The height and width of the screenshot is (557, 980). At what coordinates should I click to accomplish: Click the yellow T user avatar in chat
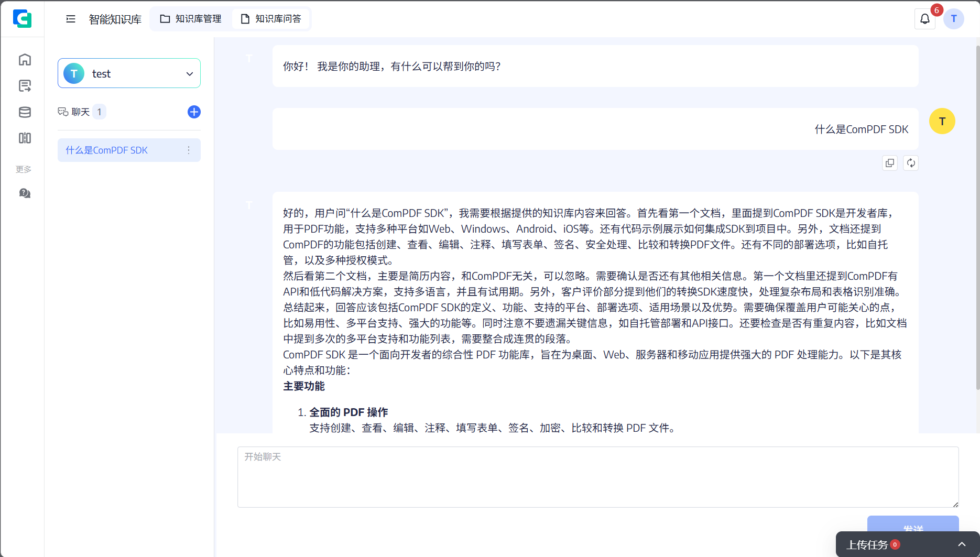coord(942,121)
